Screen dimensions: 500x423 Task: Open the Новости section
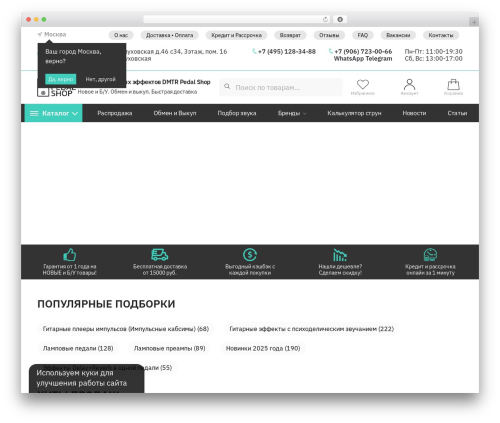pyautogui.click(x=414, y=113)
